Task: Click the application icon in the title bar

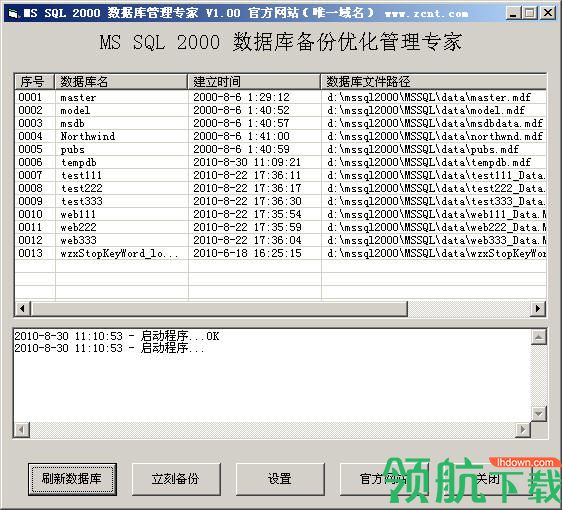Action: 14,14
